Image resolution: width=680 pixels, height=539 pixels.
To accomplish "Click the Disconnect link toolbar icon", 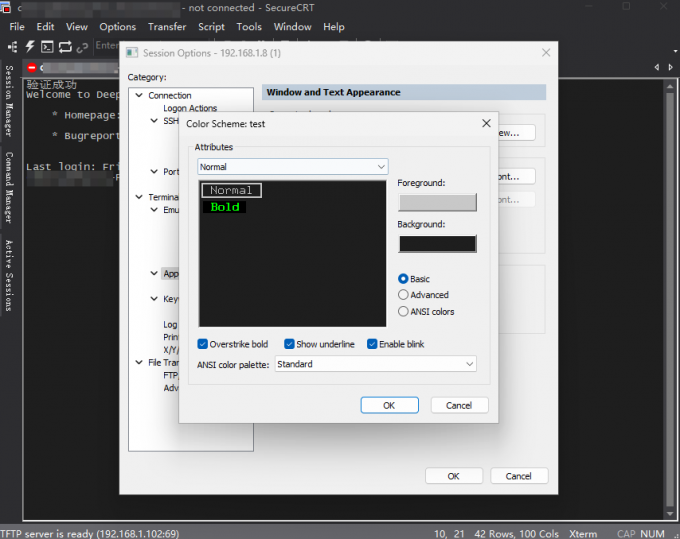I will pyautogui.click(x=82, y=47).
